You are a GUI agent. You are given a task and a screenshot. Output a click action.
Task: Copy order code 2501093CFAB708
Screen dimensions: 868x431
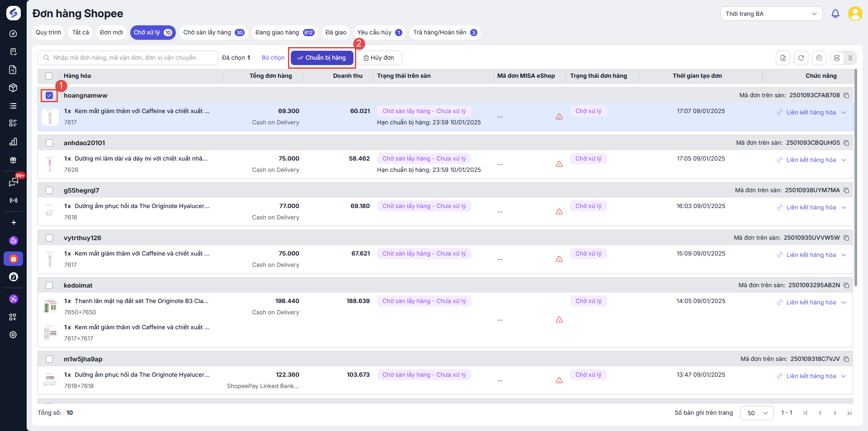pyautogui.click(x=846, y=95)
